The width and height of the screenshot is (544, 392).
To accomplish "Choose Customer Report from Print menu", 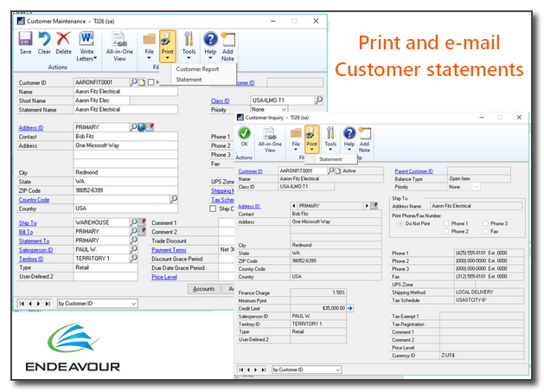I will (x=197, y=69).
